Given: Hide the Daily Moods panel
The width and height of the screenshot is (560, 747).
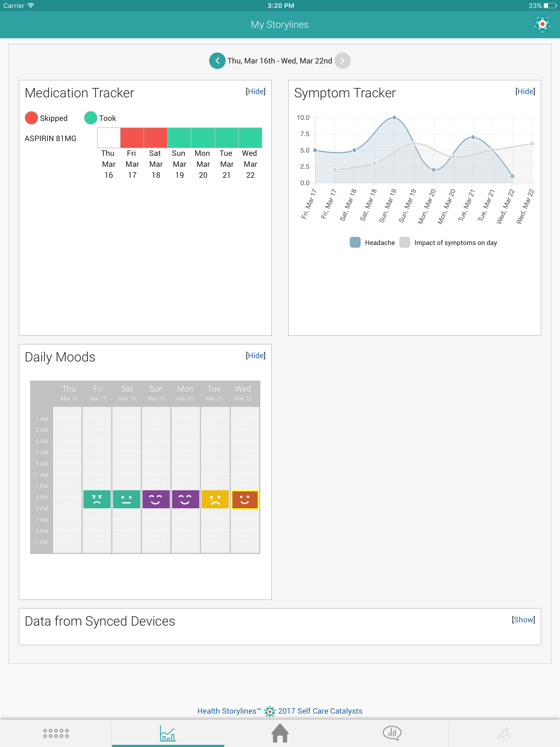Looking at the screenshot, I should [x=256, y=356].
